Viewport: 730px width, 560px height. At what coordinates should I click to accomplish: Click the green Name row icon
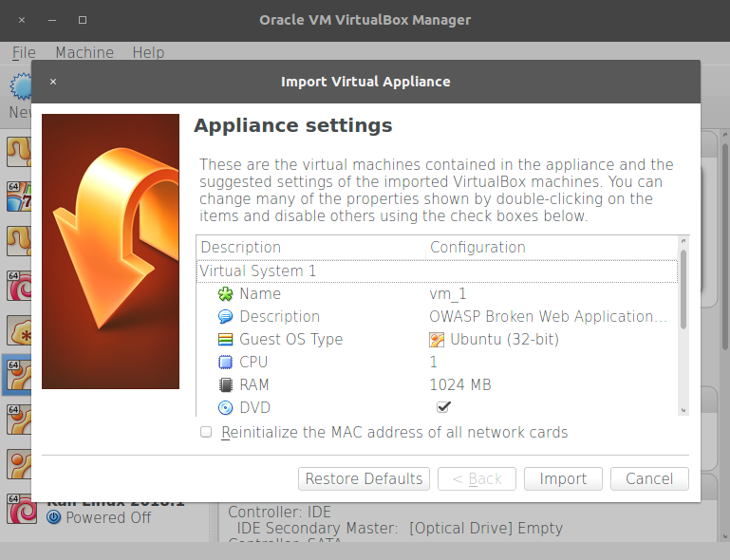pos(225,293)
